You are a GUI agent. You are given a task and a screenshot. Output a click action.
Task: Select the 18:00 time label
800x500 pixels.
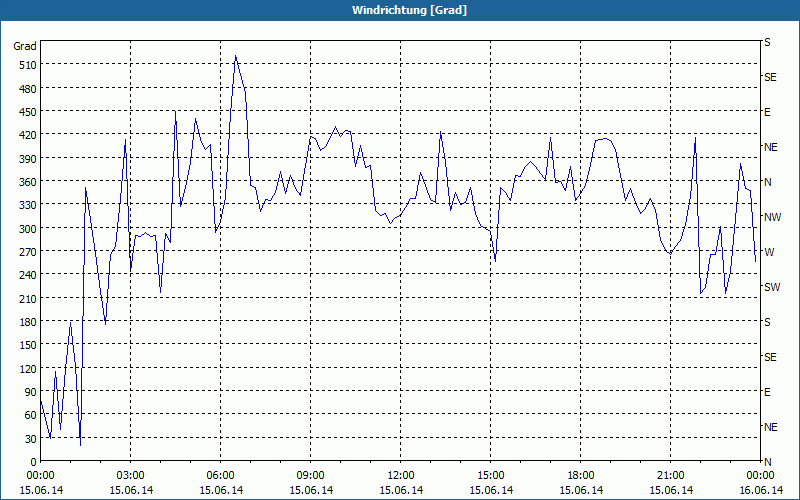(581, 476)
